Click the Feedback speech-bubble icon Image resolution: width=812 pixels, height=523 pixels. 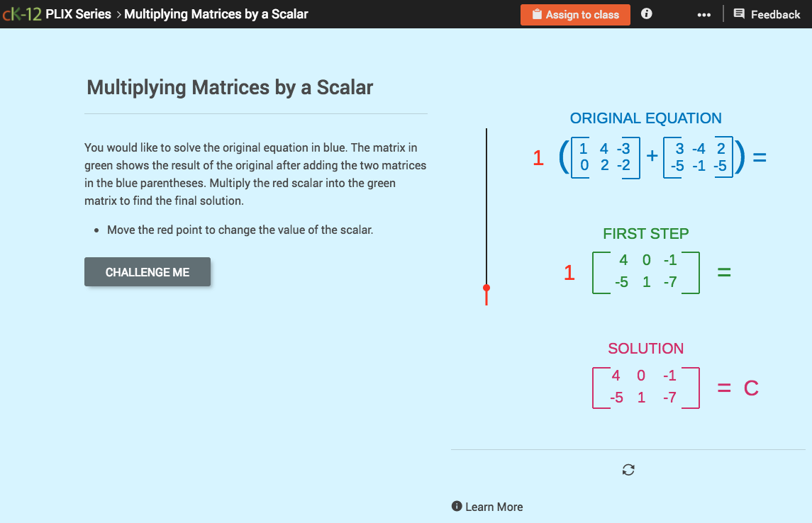(x=738, y=14)
